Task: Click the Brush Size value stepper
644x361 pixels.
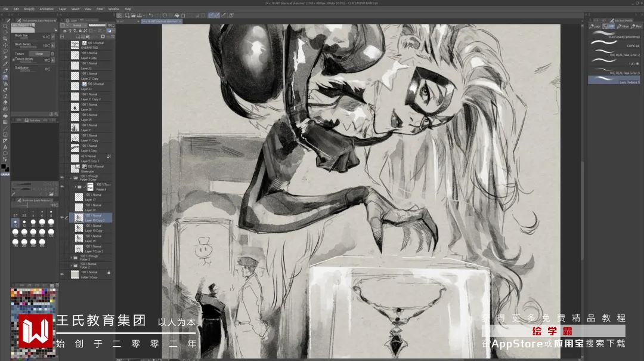Action: coord(49,37)
